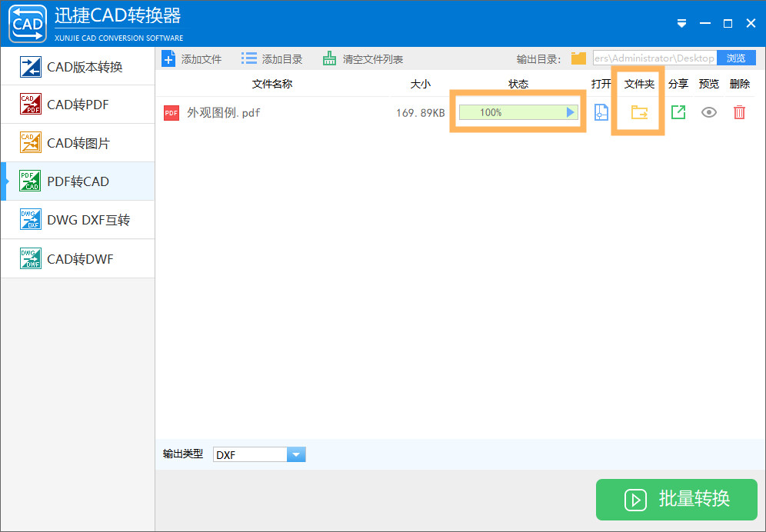Click the 输出目录 label
Image resolution: width=766 pixels, height=532 pixels.
click(539, 59)
